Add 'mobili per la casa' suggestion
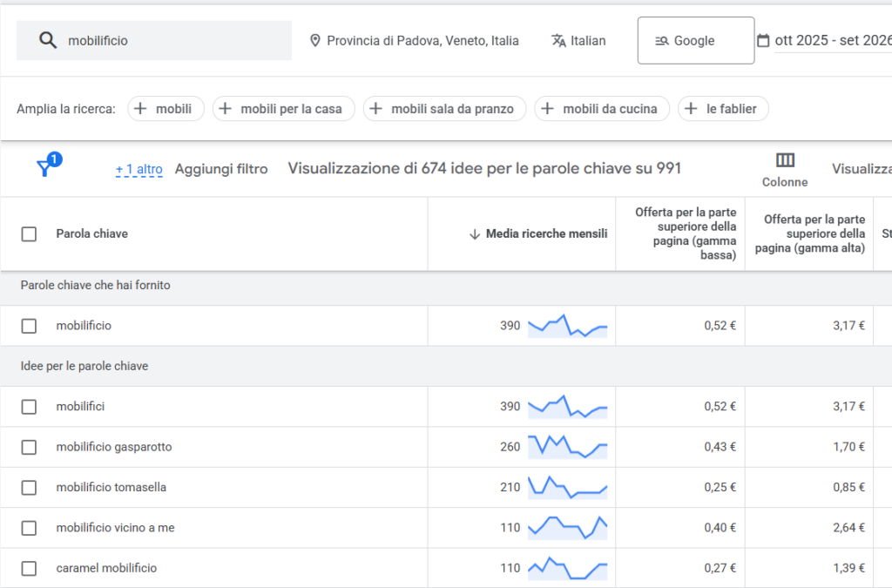892x588 pixels. pos(284,109)
